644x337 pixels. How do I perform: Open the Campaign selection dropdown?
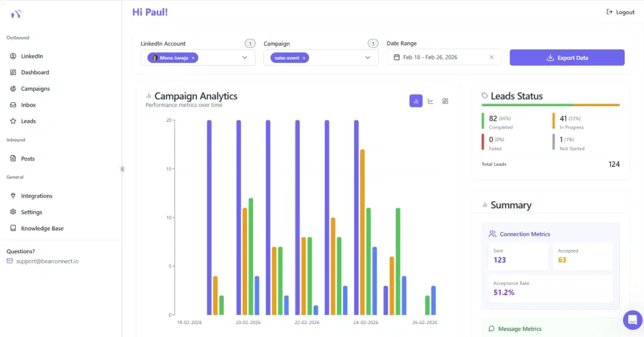[x=368, y=57]
